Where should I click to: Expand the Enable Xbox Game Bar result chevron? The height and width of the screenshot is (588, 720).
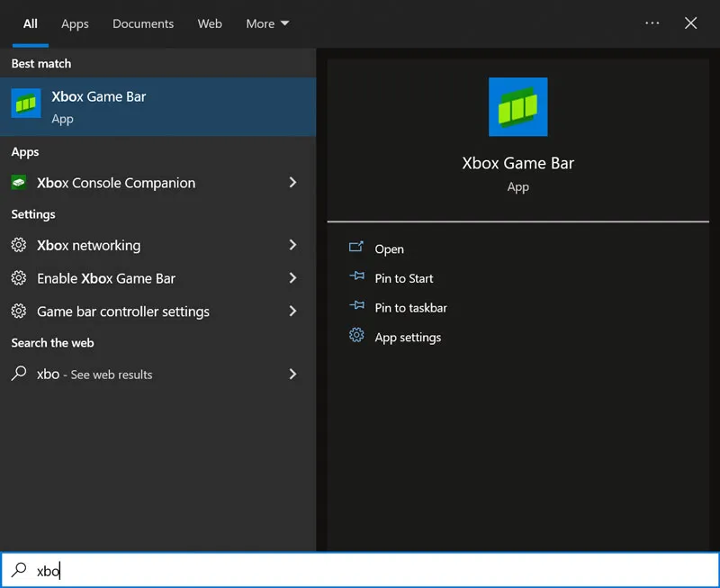point(292,278)
